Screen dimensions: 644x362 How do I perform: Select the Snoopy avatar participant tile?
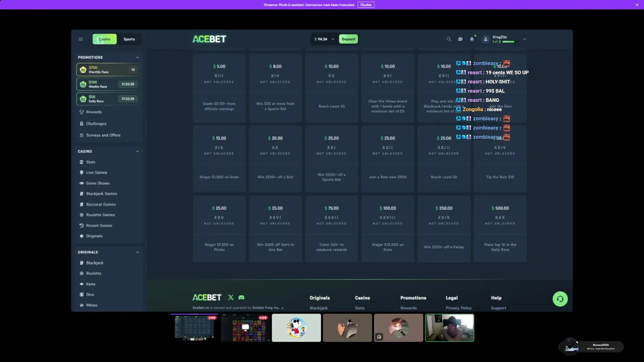click(296, 328)
